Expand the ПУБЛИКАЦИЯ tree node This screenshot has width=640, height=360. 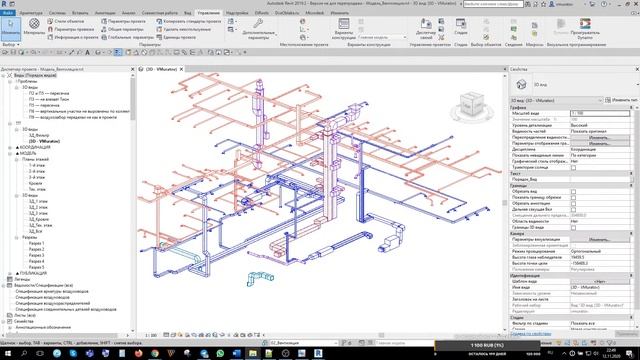[x=10, y=273]
